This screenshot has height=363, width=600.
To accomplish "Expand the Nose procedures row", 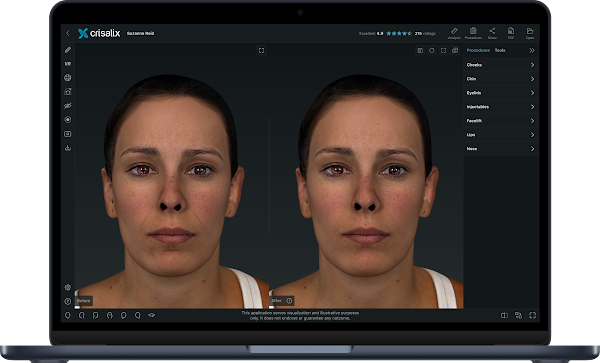I will coord(501,149).
